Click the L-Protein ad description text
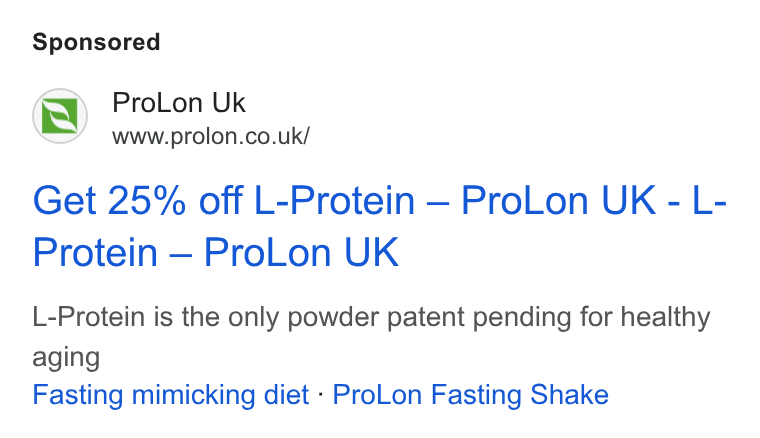 tap(371, 337)
